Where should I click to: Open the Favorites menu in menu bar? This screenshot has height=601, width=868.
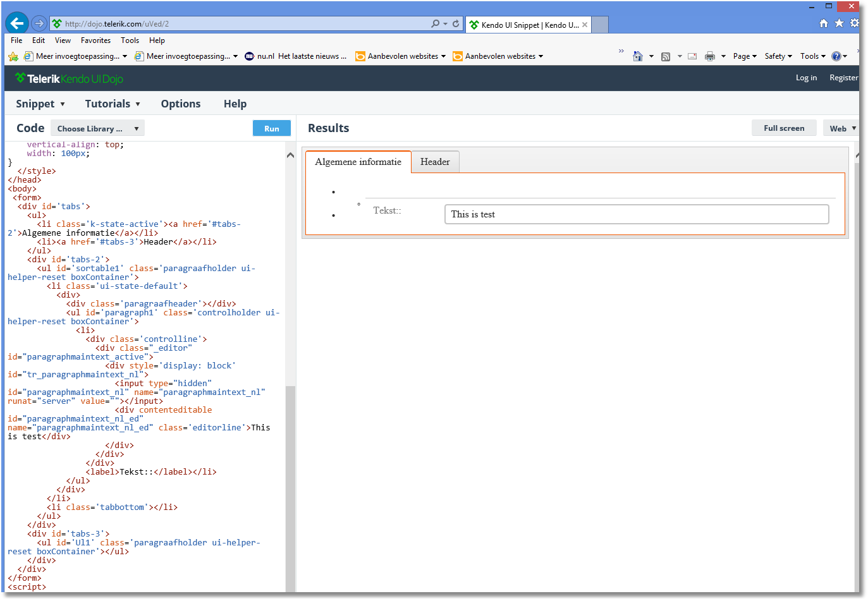(x=95, y=40)
